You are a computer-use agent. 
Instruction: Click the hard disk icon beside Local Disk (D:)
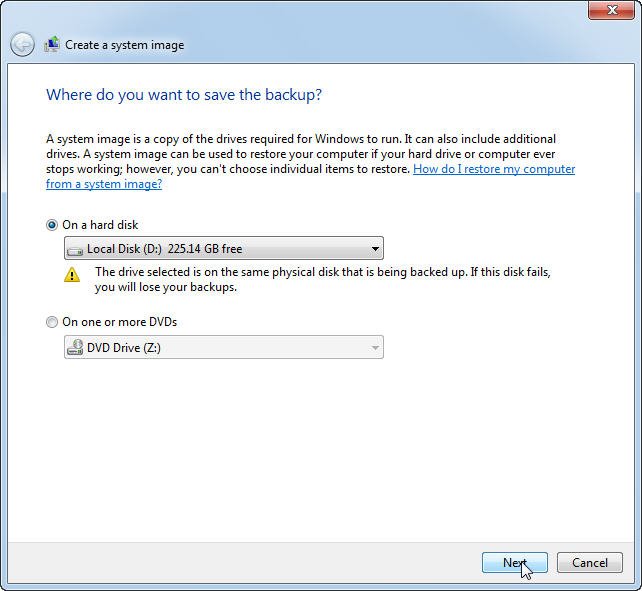[x=76, y=249]
